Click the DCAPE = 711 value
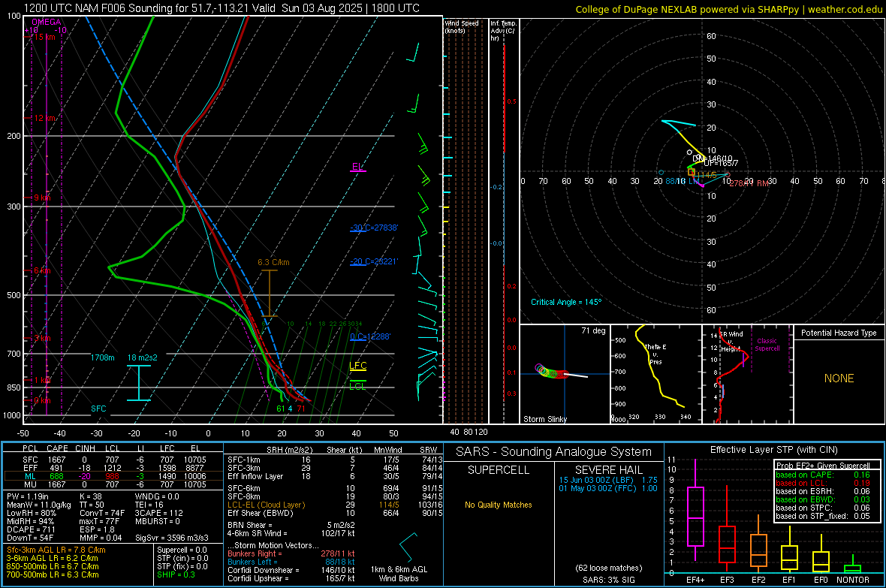This screenshot has height=588, width=886. click(30, 529)
